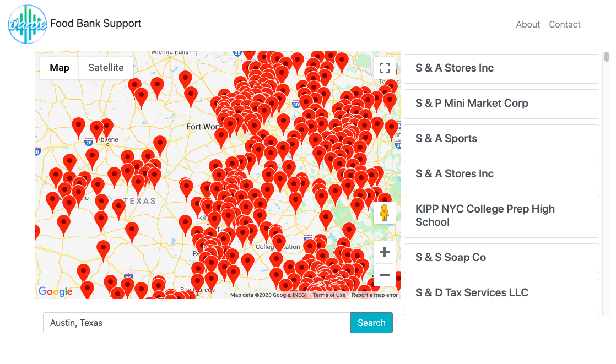Viewport: 616px width, 364px height.
Task: Click the Food Bank Support title
Action: pos(95,24)
